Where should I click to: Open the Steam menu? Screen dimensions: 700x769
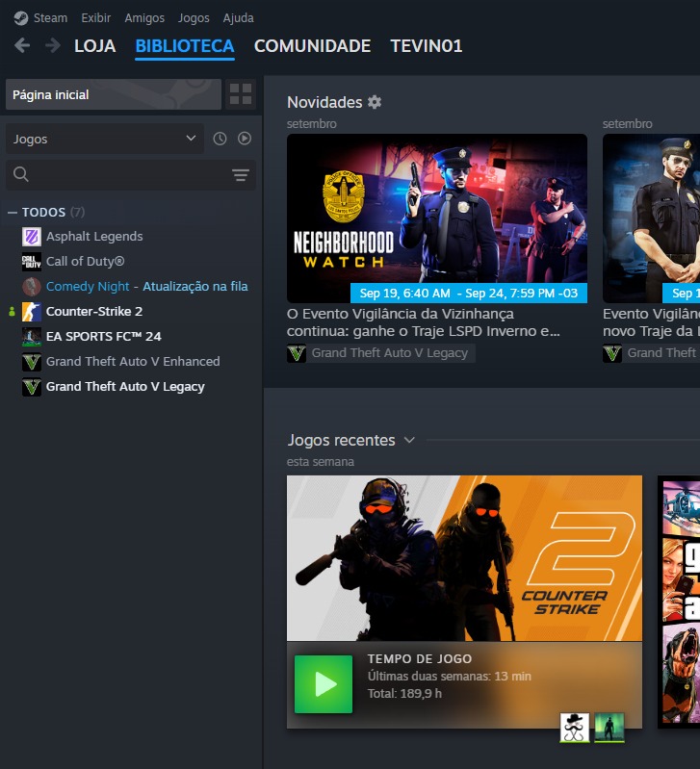(x=50, y=18)
